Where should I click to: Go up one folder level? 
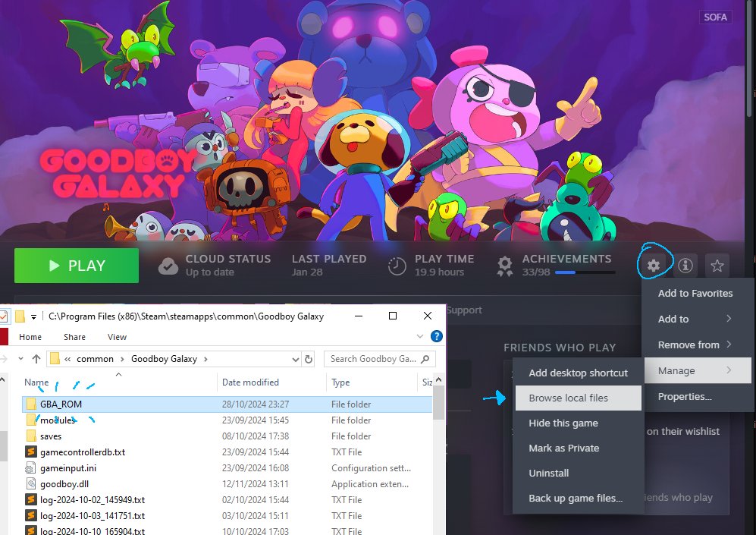point(36,359)
